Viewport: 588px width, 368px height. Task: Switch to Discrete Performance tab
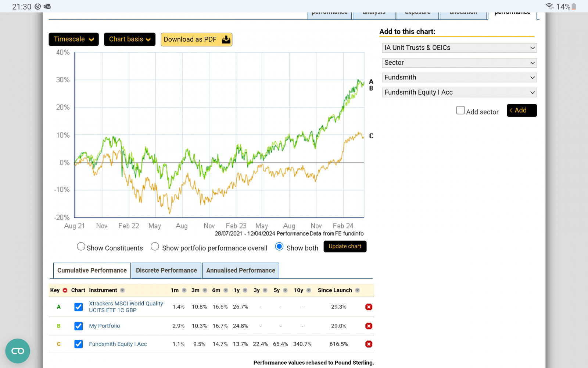coord(166,270)
